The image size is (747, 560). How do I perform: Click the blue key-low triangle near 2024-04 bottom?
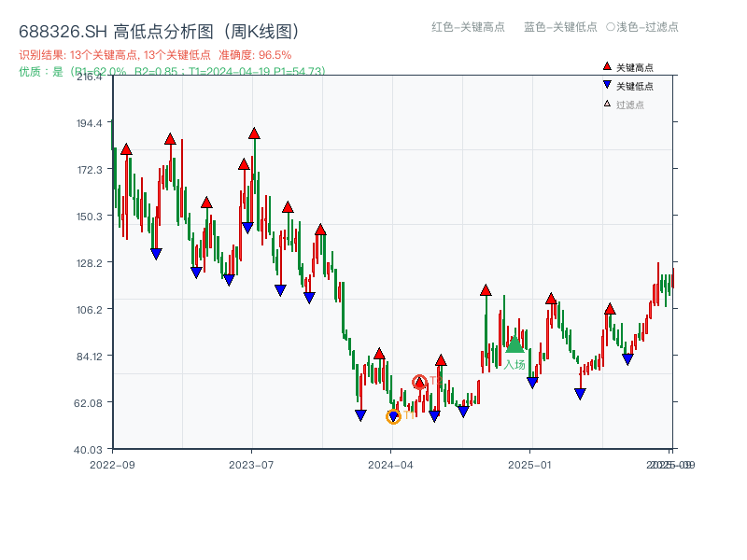click(x=360, y=413)
